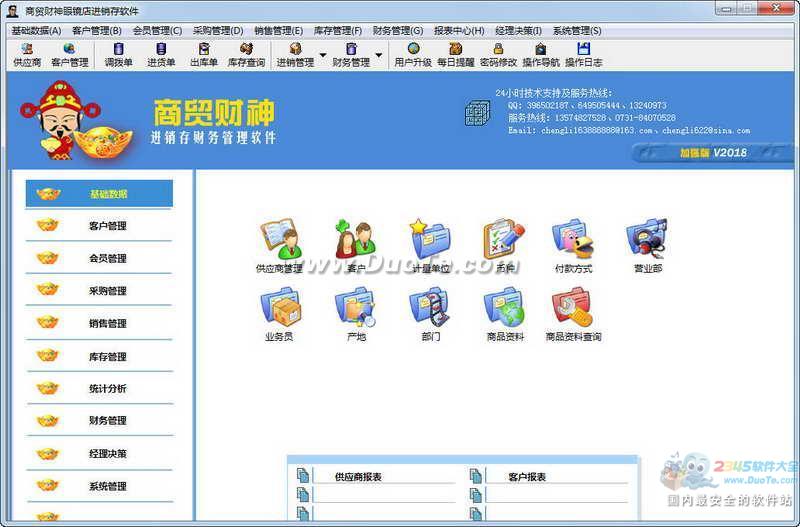
Task: Open the 库存管理(F) menu
Action: 338,31
